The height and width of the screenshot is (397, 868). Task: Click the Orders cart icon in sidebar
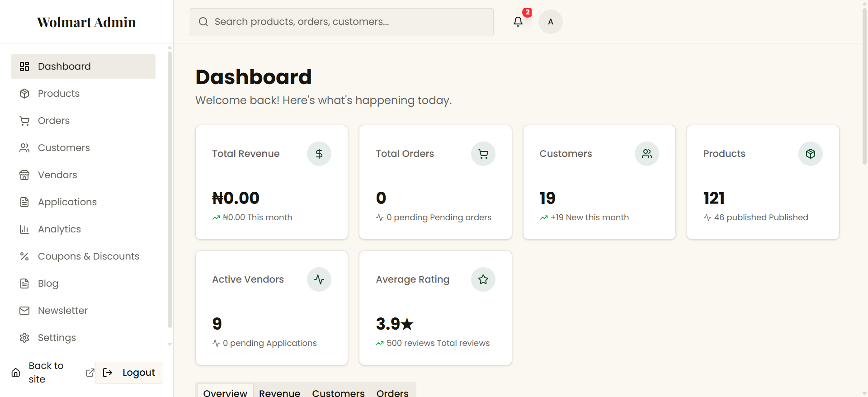[24, 121]
